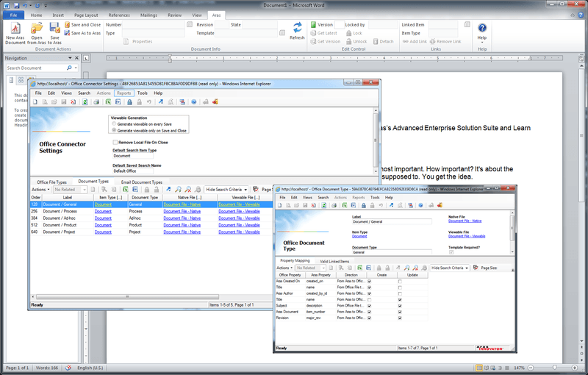Click magnifier in Navigation search box
The height and width of the screenshot is (375, 588).
tap(69, 68)
